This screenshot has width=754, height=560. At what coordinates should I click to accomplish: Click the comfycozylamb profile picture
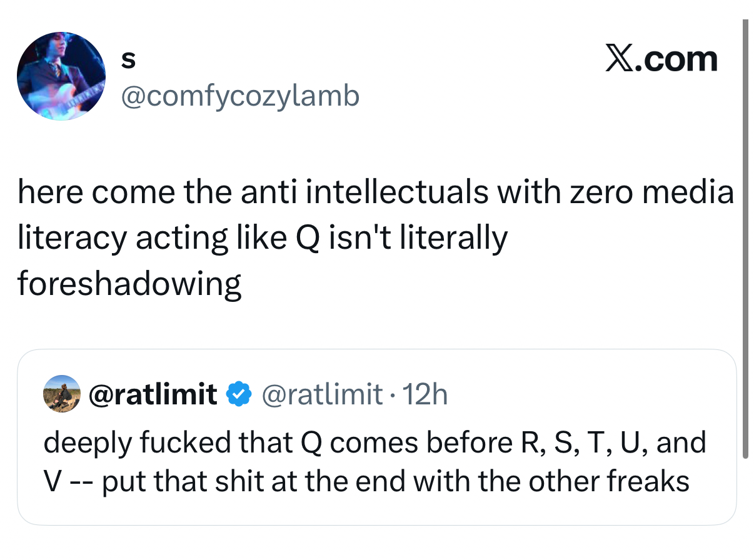click(x=61, y=76)
